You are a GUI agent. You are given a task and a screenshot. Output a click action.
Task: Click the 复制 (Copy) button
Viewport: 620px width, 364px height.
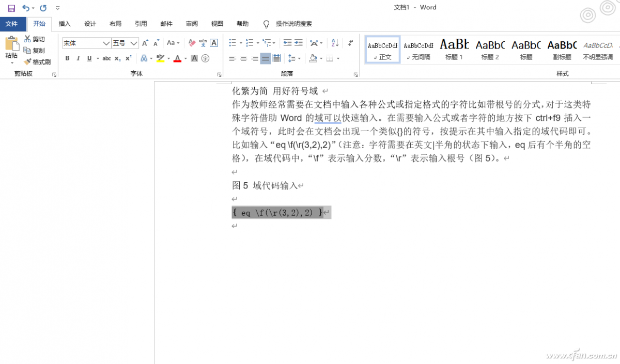point(34,51)
